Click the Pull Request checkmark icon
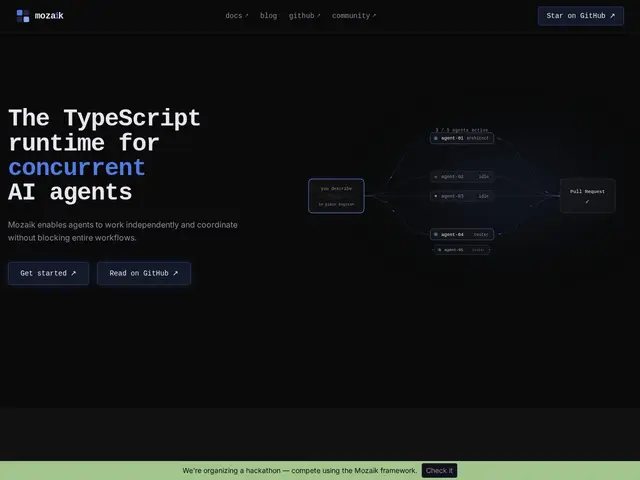Viewport: 640px width, 480px height. tap(587, 202)
